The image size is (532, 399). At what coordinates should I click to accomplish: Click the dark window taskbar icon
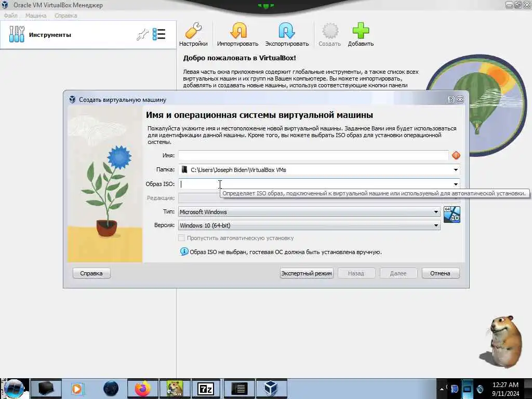click(x=46, y=389)
